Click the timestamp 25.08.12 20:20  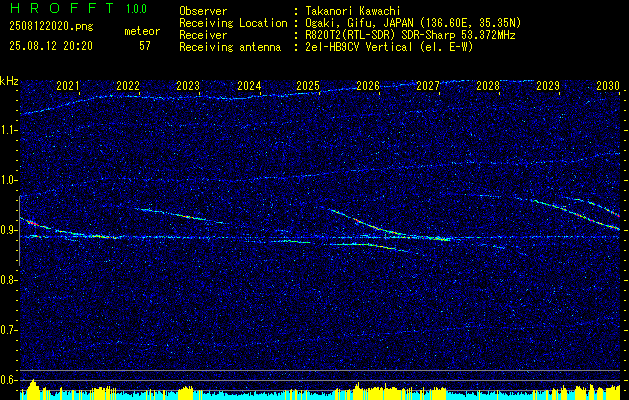(x=51, y=46)
